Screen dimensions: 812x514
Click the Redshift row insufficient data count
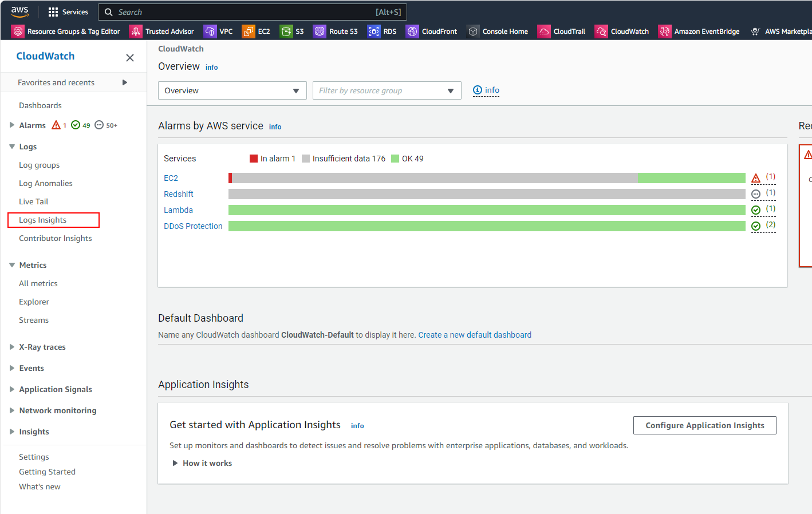763,194
